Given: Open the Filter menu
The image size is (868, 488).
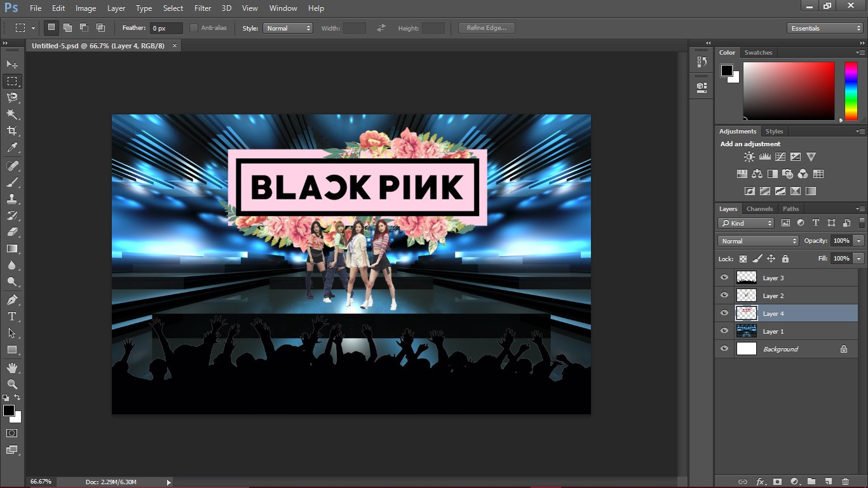Looking at the screenshot, I should coord(203,8).
